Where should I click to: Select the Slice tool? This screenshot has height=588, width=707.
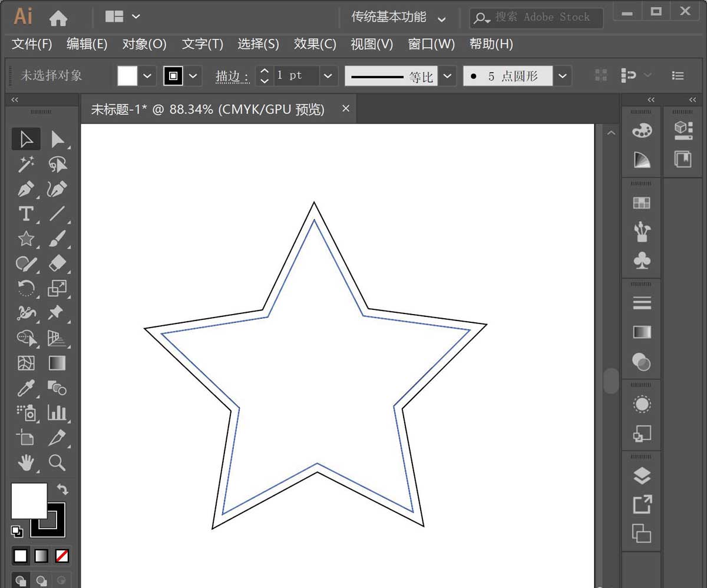pos(58,438)
